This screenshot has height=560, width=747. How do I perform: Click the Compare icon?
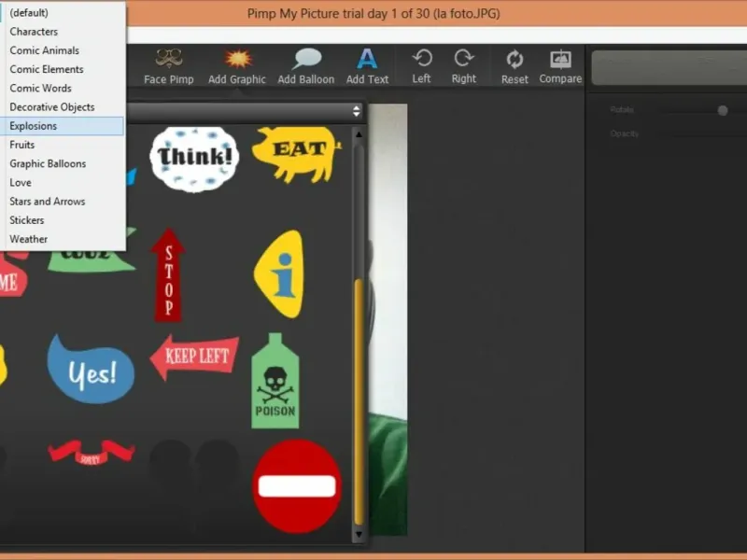pos(560,60)
